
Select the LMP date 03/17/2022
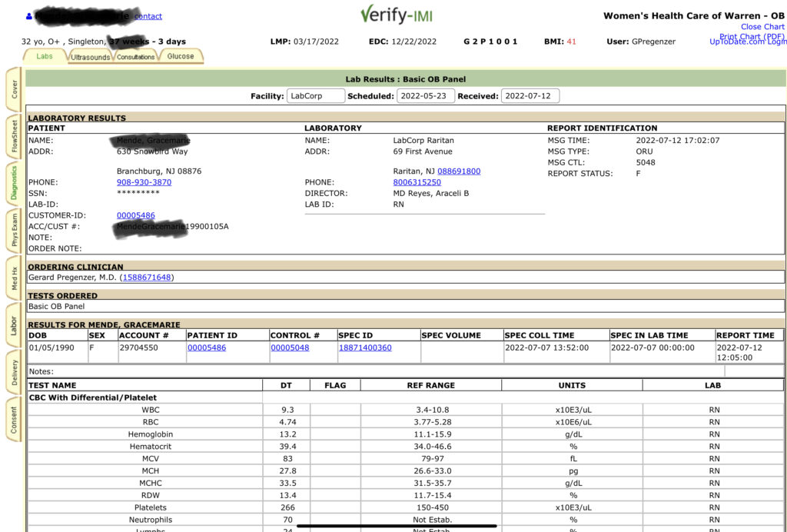click(x=316, y=42)
